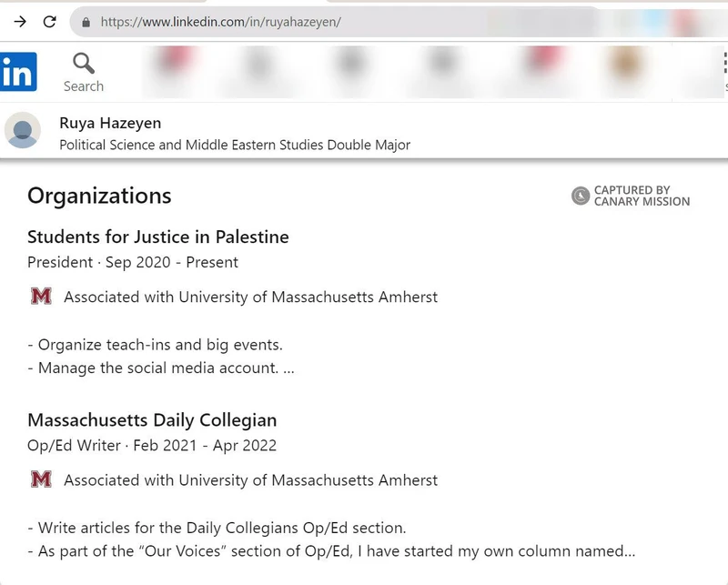Image resolution: width=728 pixels, height=585 pixels.
Task: Click the Canary Mission clock badge icon
Action: pyautogui.click(x=579, y=197)
